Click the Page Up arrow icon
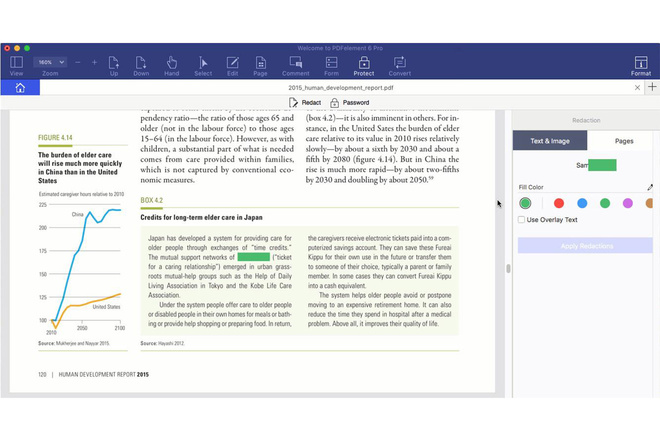This screenshot has width=660, height=440. tap(114, 66)
